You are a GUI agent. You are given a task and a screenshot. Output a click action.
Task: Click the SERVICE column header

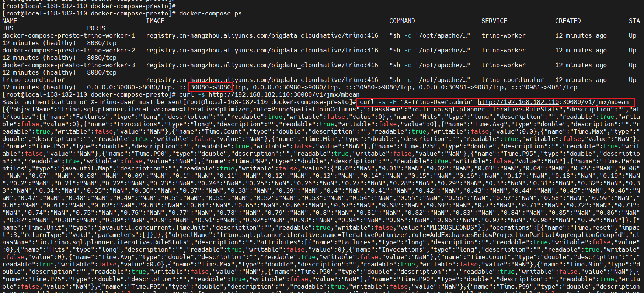[x=494, y=21]
